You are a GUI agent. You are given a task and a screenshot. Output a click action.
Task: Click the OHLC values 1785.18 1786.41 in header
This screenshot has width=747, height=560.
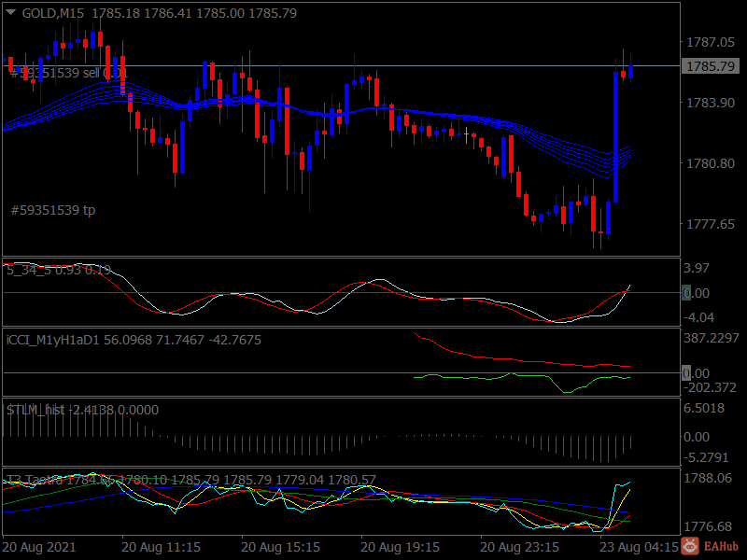click(142, 13)
